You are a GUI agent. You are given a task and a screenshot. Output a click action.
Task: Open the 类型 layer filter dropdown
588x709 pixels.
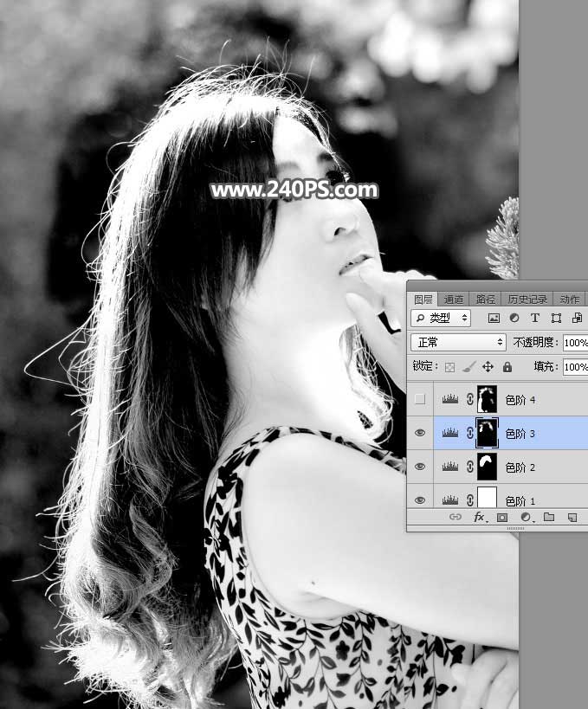point(440,319)
